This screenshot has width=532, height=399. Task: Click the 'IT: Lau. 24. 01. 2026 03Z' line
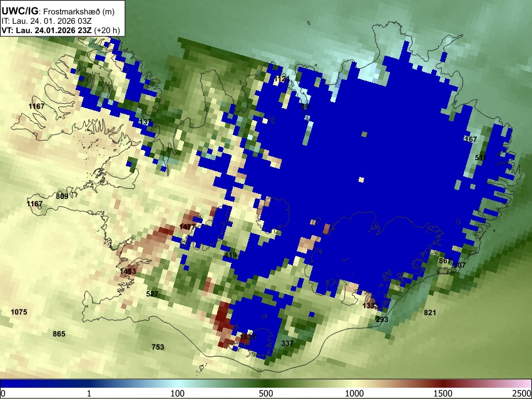46,21
